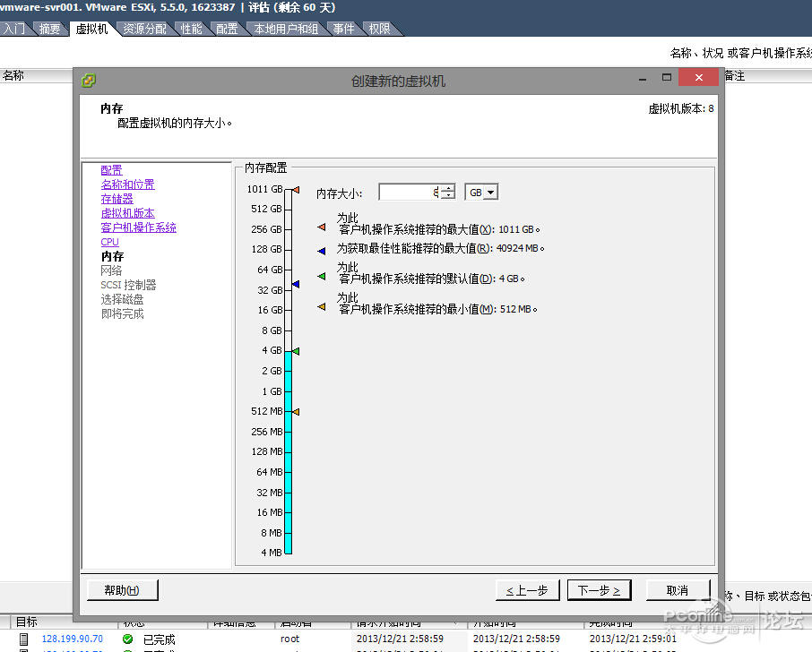Go to the CPU wizard step
The height and width of the screenshot is (652, 812).
(x=109, y=242)
